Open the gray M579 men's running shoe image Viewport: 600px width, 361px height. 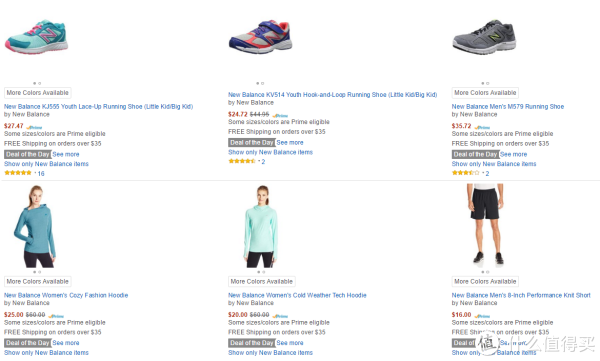(x=484, y=37)
